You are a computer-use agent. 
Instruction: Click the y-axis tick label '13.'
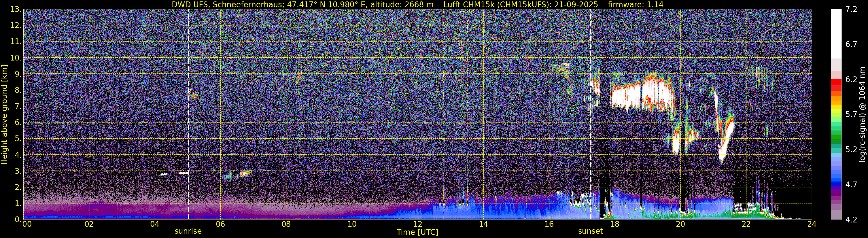(x=16, y=10)
